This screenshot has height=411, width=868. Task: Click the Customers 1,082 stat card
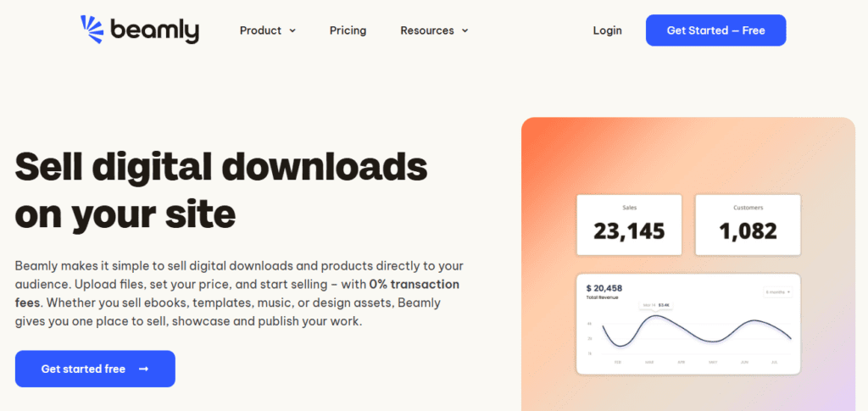[748, 225]
